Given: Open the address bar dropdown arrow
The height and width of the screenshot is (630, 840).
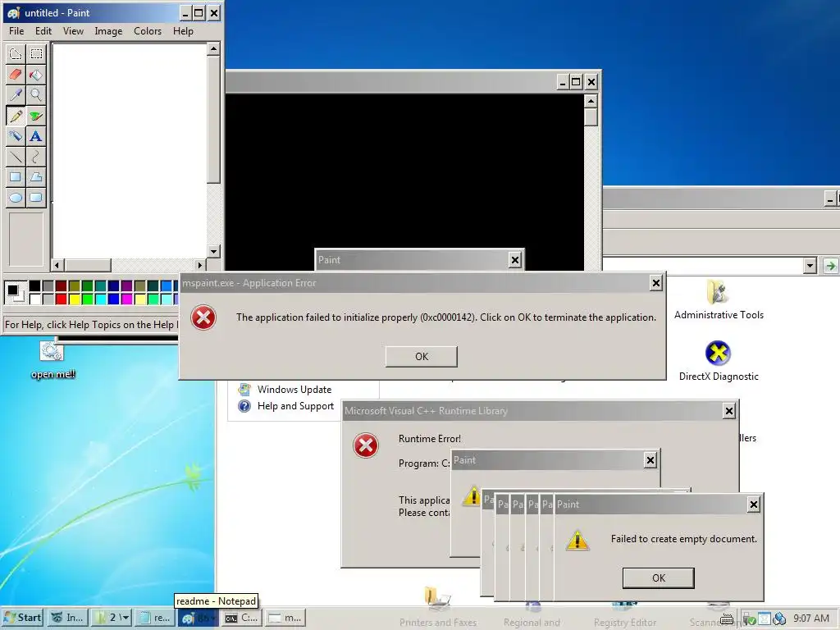Looking at the screenshot, I should tap(810, 265).
